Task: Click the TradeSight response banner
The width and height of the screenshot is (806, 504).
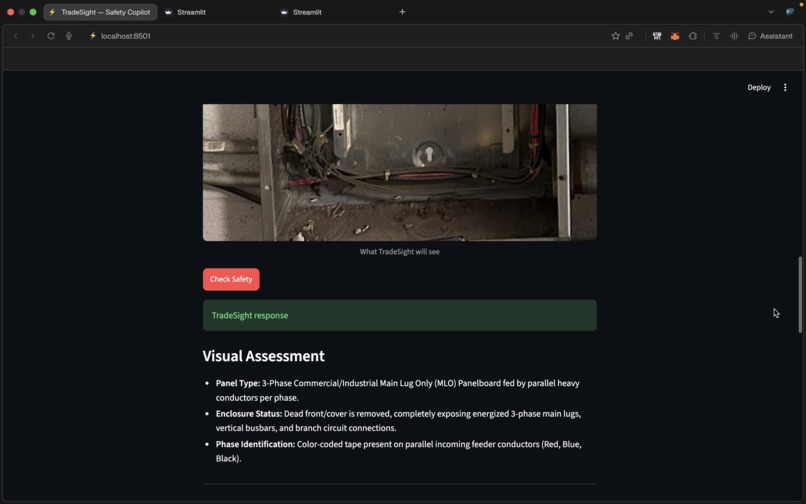Action: pyautogui.click(x=399, y=315)
